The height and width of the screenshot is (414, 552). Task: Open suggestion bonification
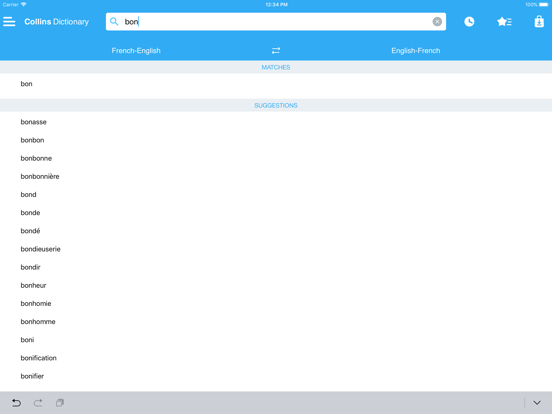(276, 358)
